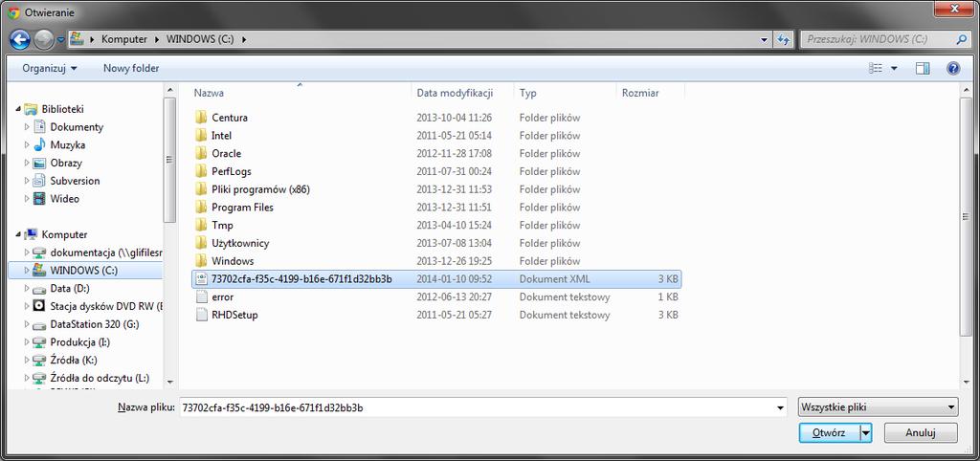Expand the Subversion library node
This screenshot has height=461, width=980.
point(27,181)
